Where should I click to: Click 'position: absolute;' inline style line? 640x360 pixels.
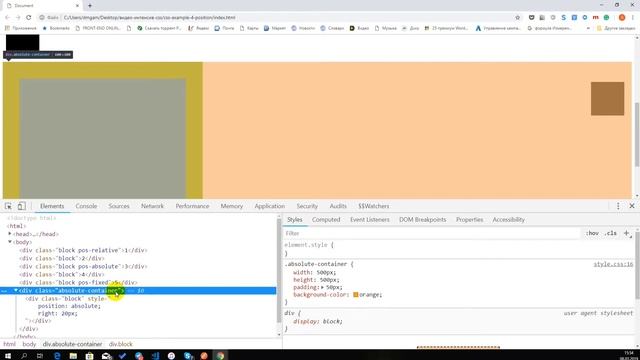pyautogui.click(x=69, y=306)
